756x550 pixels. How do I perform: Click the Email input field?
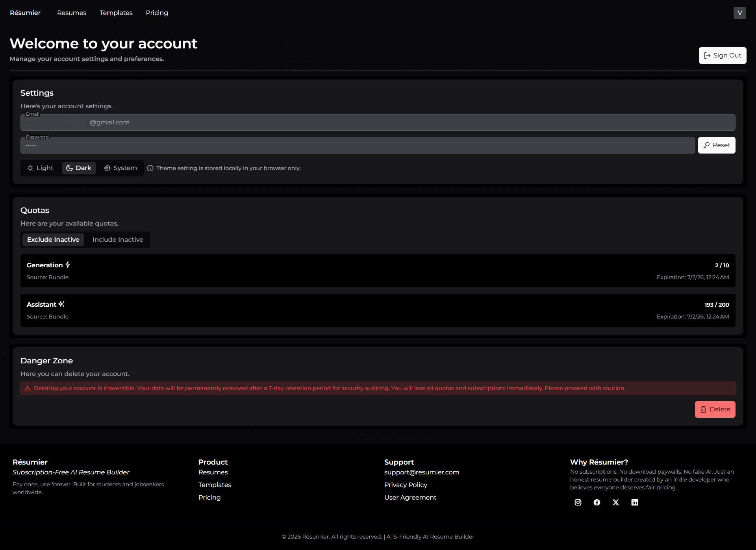[x=377, y=122]
